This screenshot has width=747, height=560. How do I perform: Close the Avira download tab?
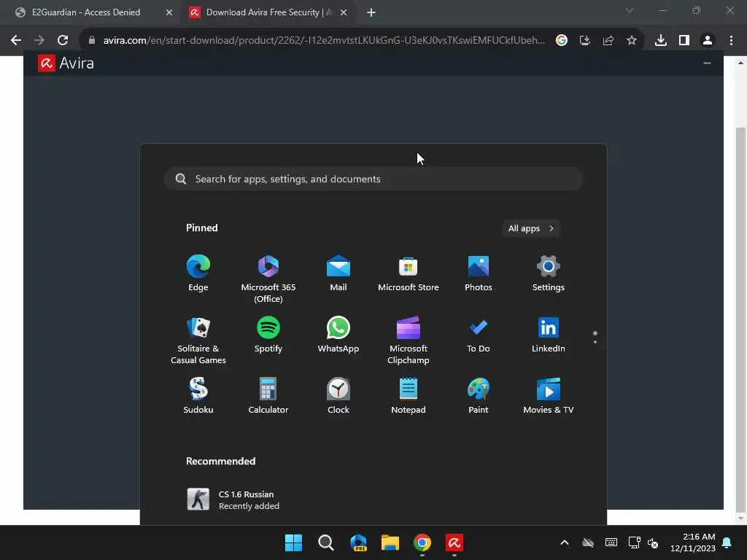pyautogui.click(x=344, y=12)
